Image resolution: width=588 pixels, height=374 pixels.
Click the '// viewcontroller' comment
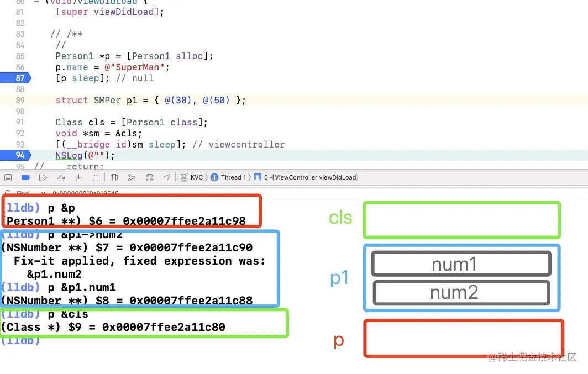239,145
